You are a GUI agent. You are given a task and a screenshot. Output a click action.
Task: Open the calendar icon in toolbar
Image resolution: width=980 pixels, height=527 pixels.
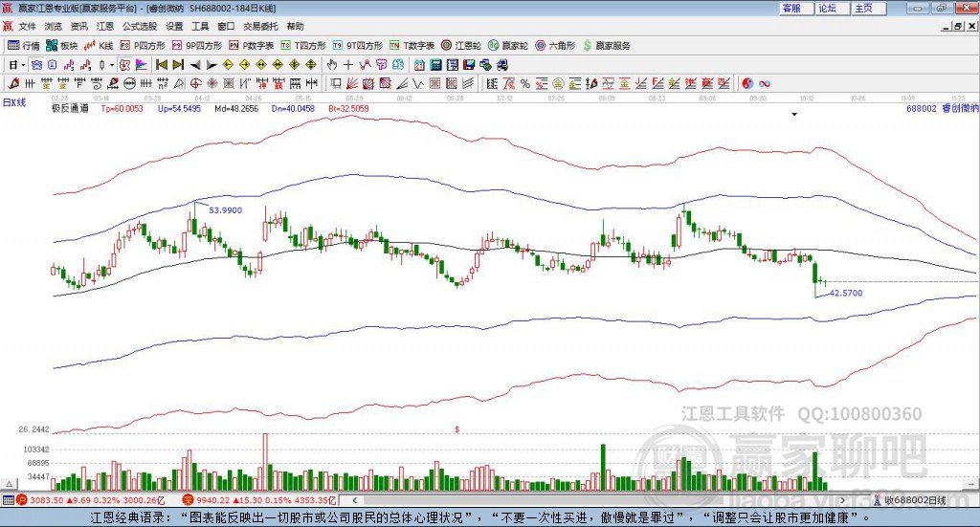tap(419, 65)
